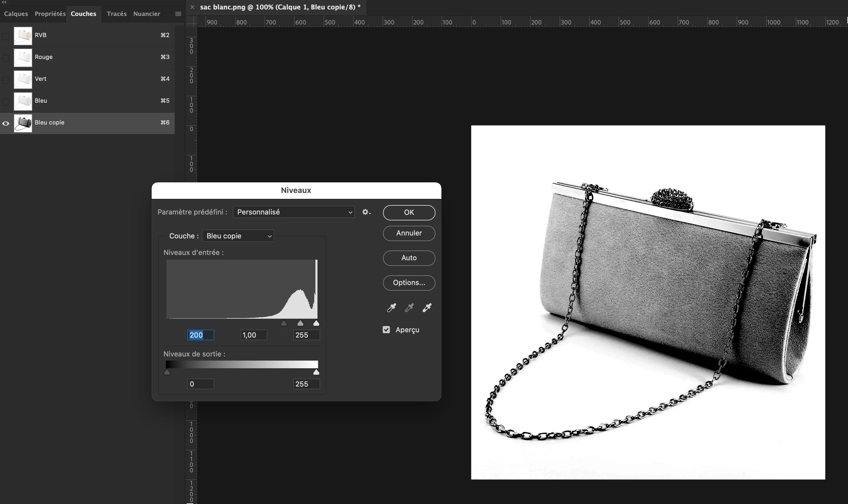The width and height of the screenshot is (848, 504).
Task: Click the Bleu copie channel thumbnail
Action: click(x=23, y=123)
